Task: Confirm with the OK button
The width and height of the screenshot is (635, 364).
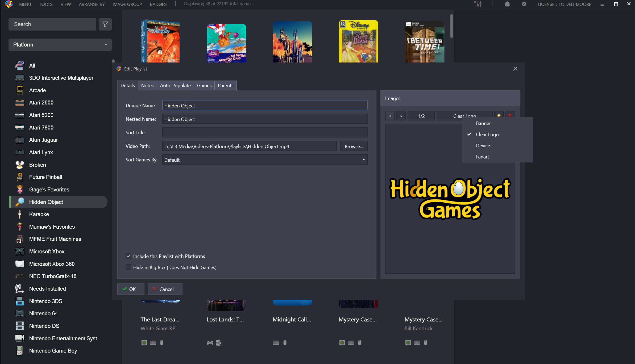Action: pos(131,289)
